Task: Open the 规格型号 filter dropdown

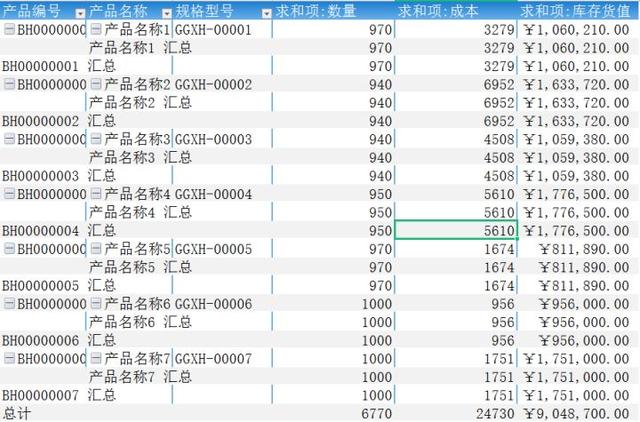Action: (267, 14)
